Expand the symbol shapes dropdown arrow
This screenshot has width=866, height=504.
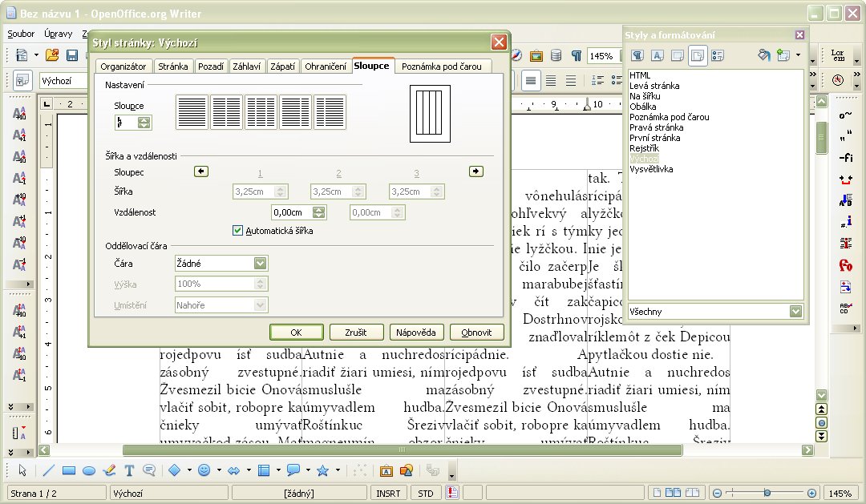click(x=219, y=470)
